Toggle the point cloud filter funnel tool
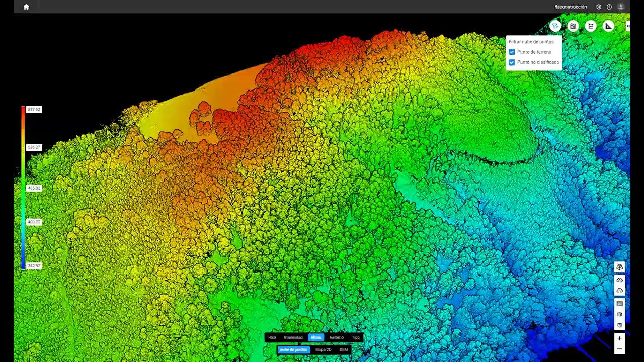Screen dimensions: 644x362 point(555,26)
